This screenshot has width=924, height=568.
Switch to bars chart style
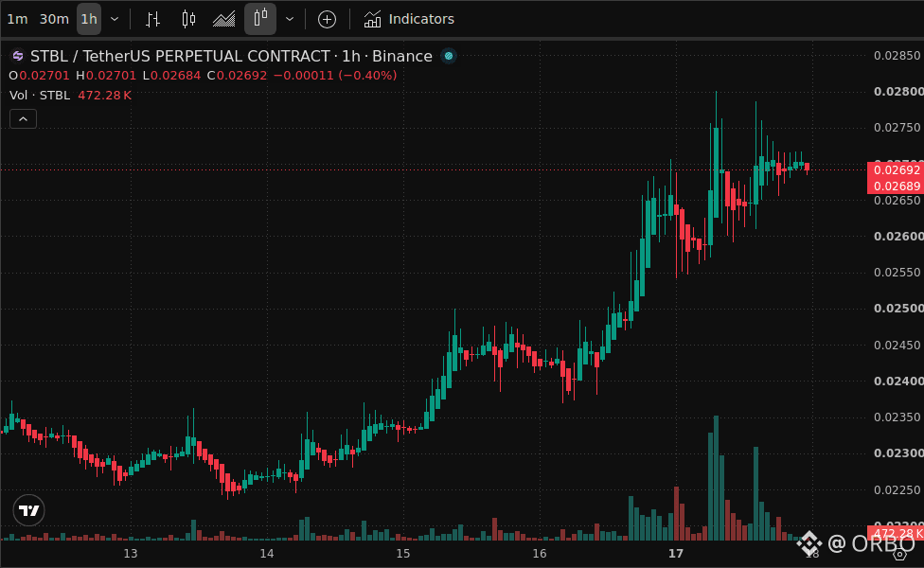tap(152, 19)
